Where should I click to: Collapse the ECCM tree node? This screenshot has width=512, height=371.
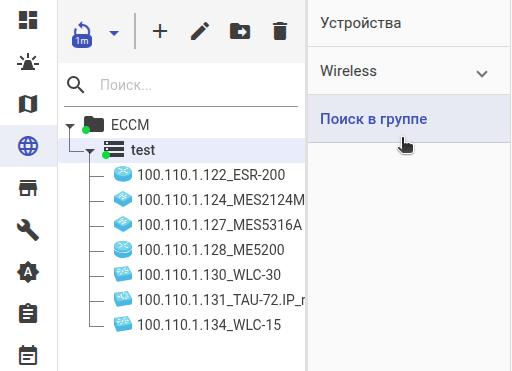coord(70,126)
